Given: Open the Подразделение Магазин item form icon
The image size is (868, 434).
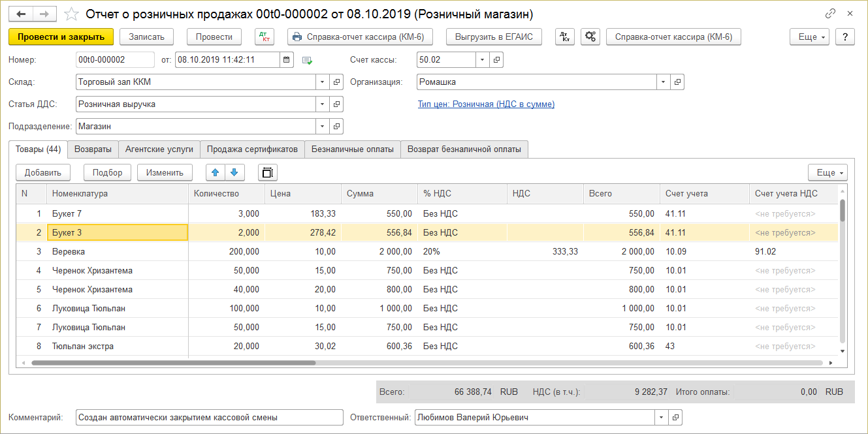Looking at the screenshot, I should [337, 127].
